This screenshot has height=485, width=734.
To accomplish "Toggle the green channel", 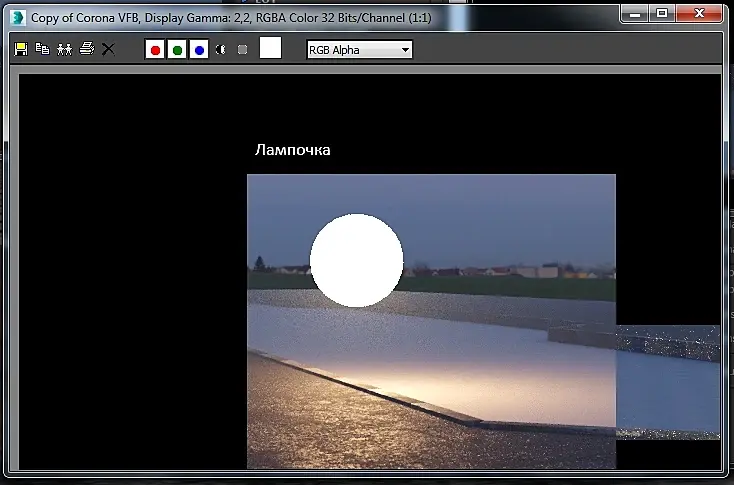I will coord(177,50).
